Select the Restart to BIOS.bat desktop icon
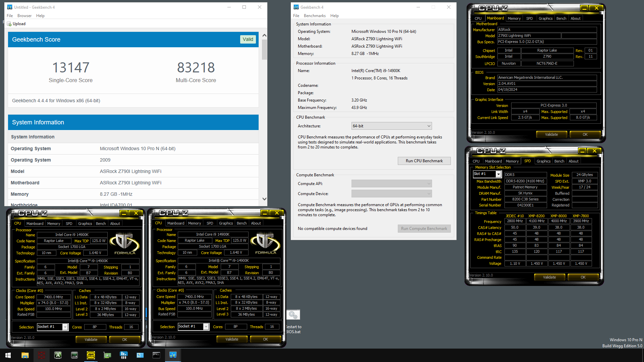 click(x=293, y=322)
